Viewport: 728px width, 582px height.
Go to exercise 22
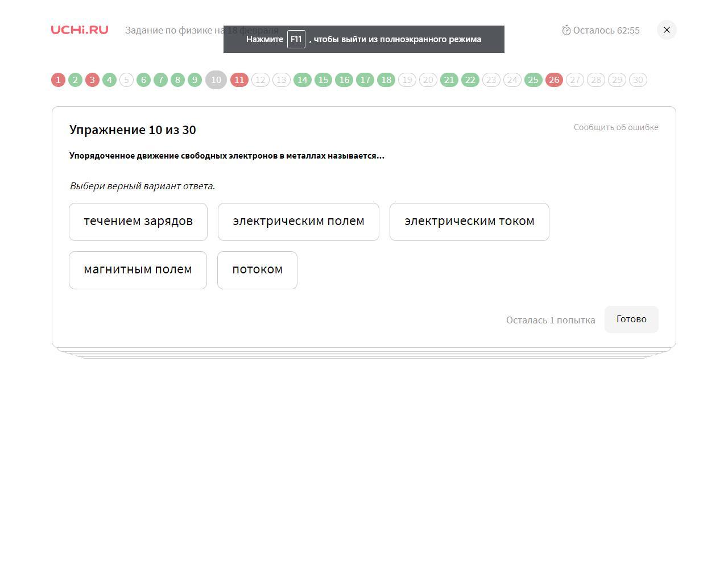click(470, 80)
